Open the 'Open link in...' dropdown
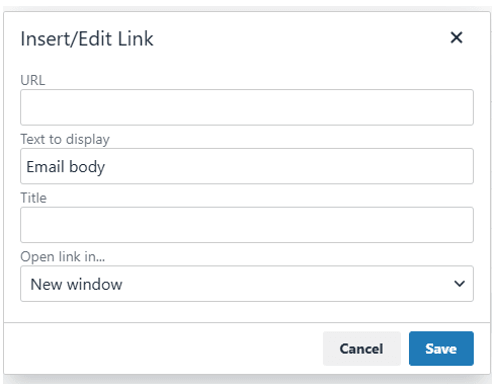The image size is (493, 387). 247,284
